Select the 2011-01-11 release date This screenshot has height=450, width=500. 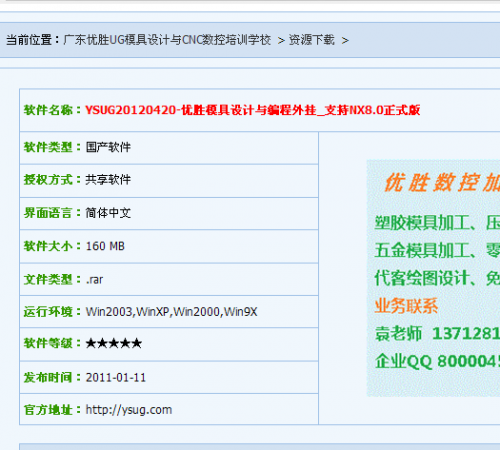(116, 378)
